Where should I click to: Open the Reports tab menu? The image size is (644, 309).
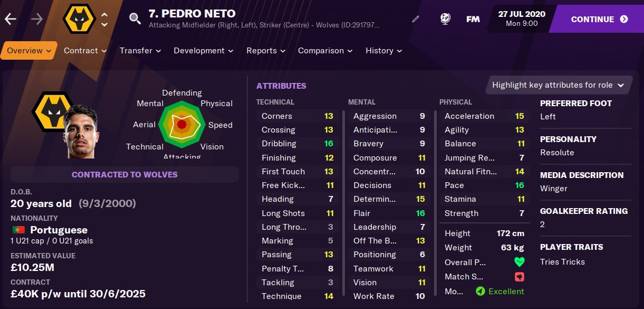266,51
